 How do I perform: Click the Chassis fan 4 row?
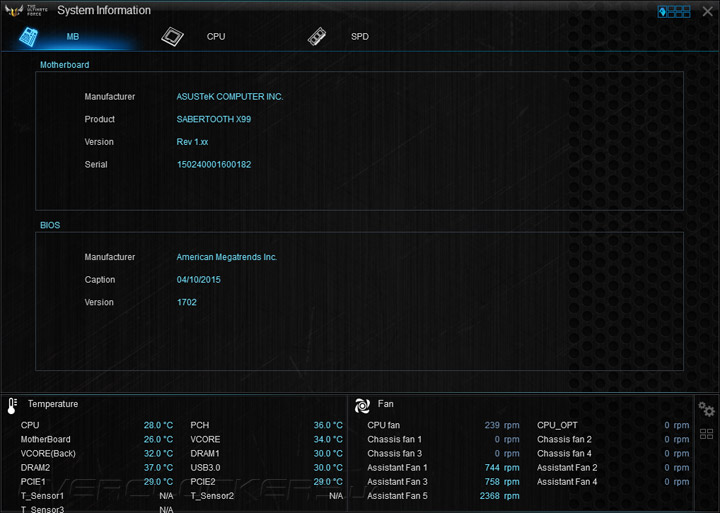[613, 454]
